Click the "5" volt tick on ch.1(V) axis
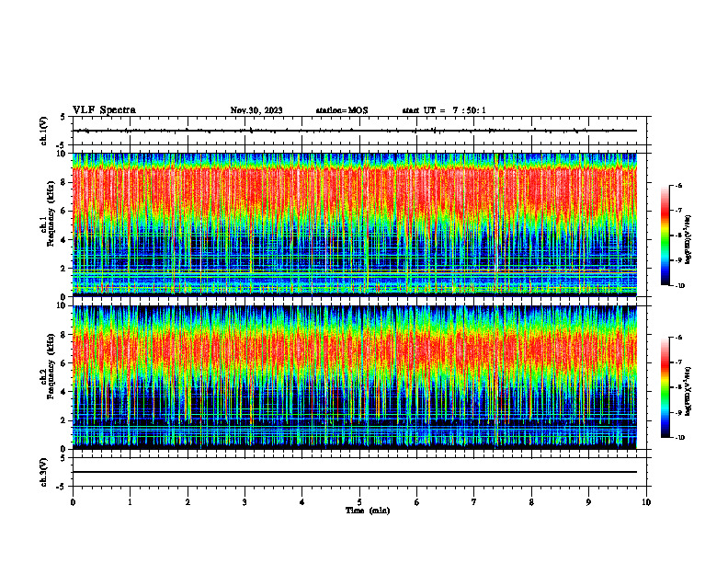The height and width of the screenshot is (563, 728). pyautogui.click(x=63, y=118)
